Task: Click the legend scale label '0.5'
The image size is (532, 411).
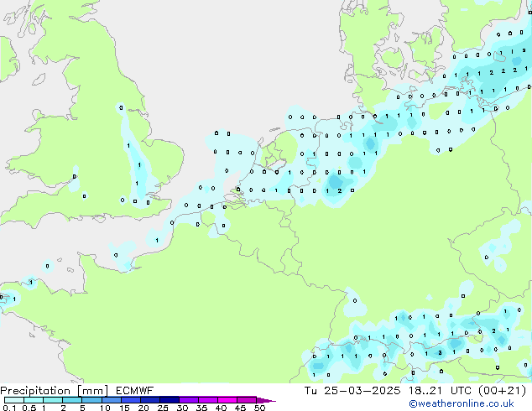Action: (29, 408)
